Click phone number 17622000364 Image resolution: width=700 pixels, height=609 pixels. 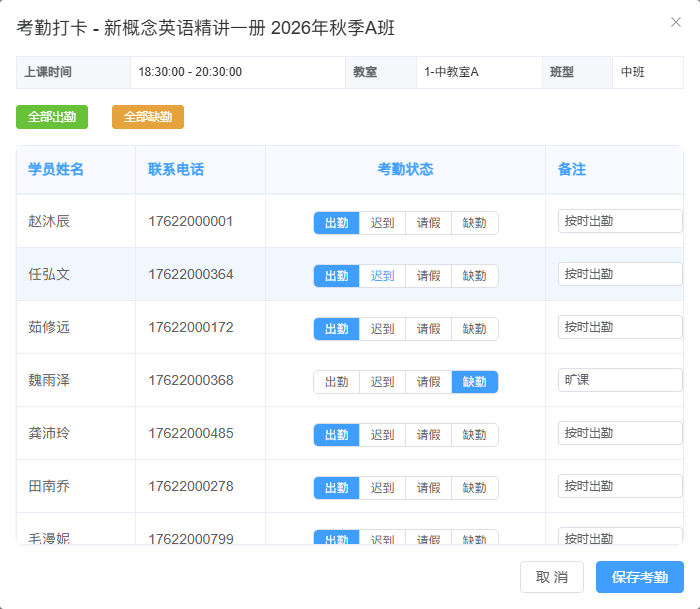[x=191, y=274]
